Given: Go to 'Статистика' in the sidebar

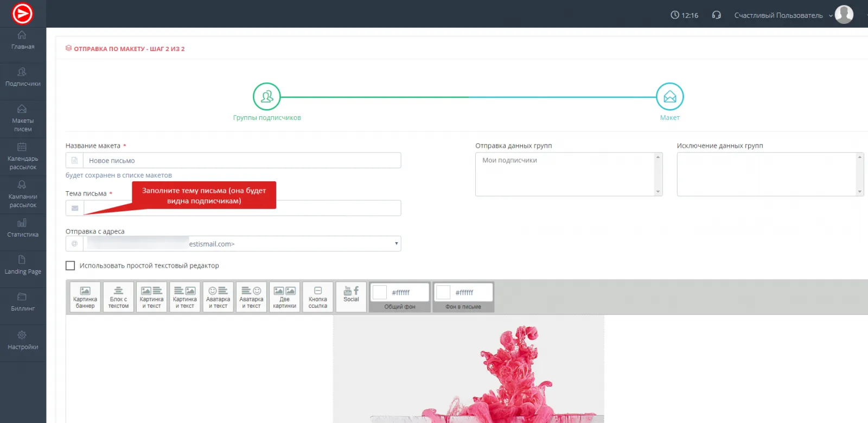Looking at the screenshot, I should tap(23, 228).
